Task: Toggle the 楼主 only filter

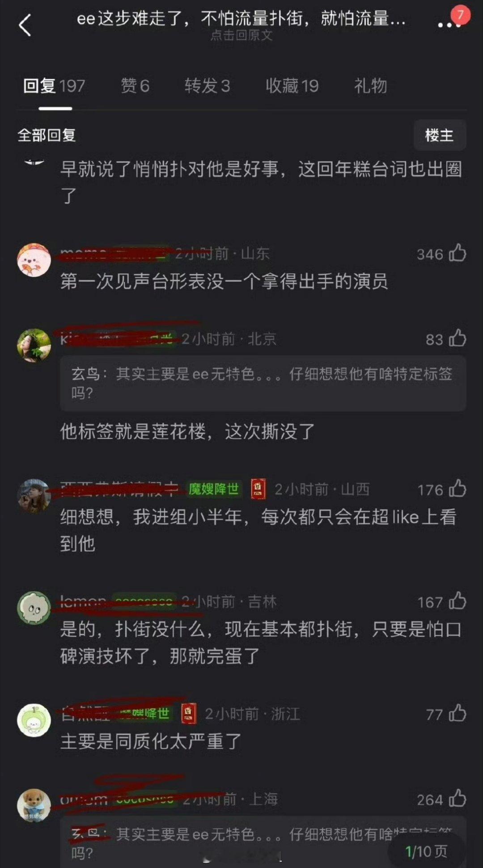Action: (439, 135)
